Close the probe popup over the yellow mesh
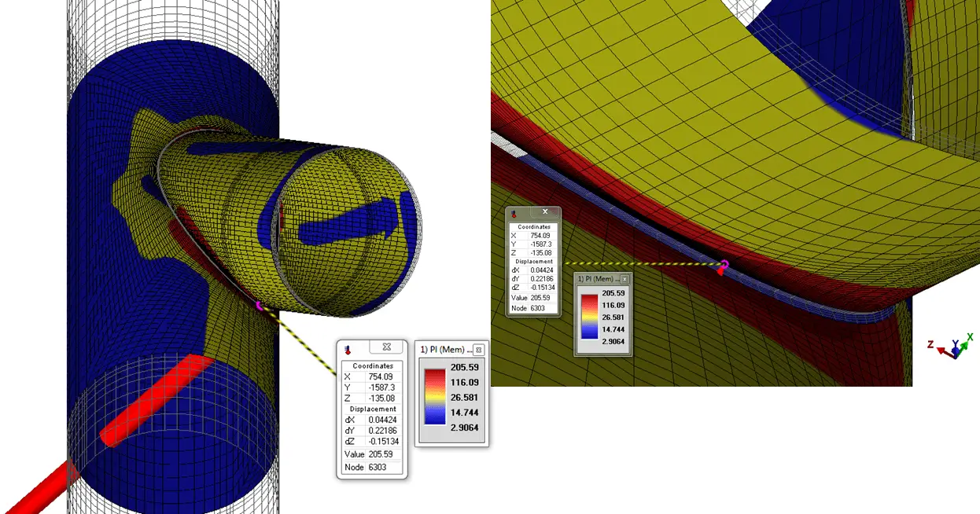This screenshot has height=514, width=980. tap(545, 213)
